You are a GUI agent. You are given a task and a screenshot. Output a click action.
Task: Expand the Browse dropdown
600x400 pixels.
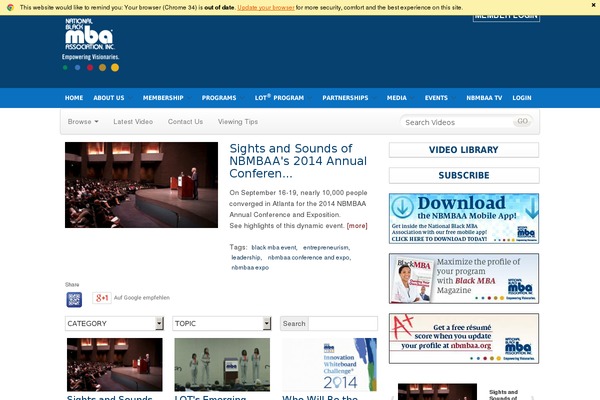[x=83, y=122]
